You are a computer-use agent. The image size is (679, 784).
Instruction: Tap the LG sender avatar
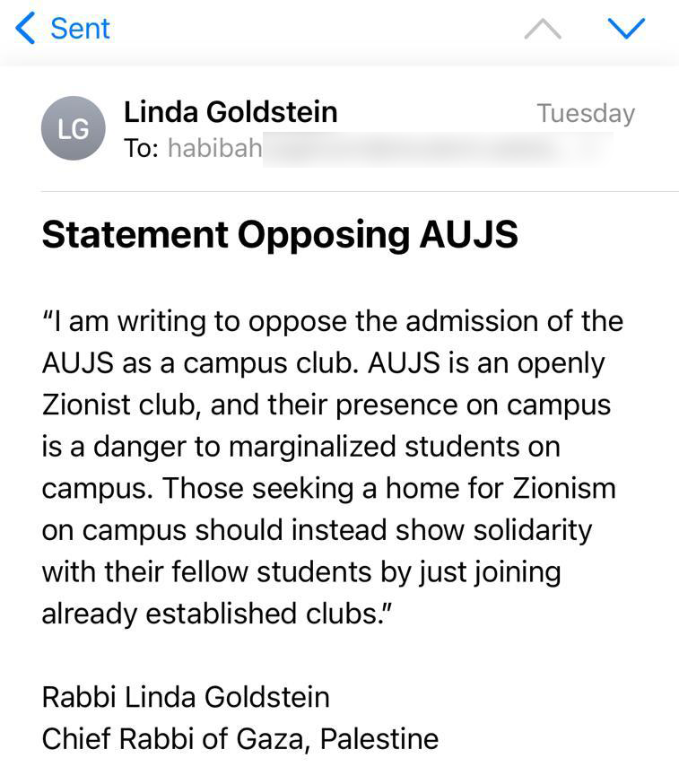[74, 128]
